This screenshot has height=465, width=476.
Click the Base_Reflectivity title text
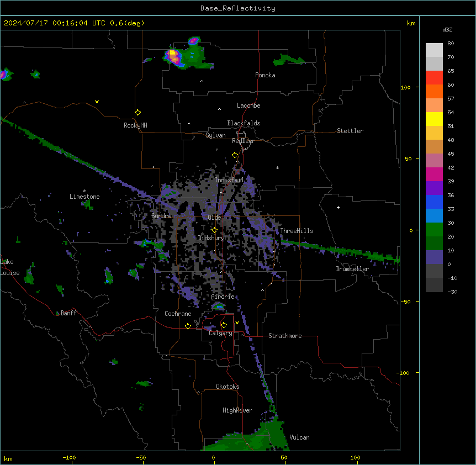coord(238,8)
